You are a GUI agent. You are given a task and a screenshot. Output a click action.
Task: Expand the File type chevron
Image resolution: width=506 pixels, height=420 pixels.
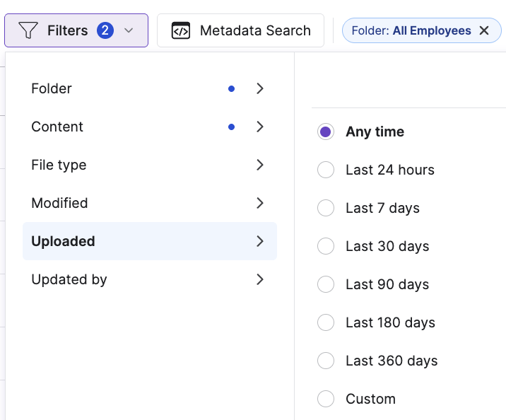tap(260, 165)
